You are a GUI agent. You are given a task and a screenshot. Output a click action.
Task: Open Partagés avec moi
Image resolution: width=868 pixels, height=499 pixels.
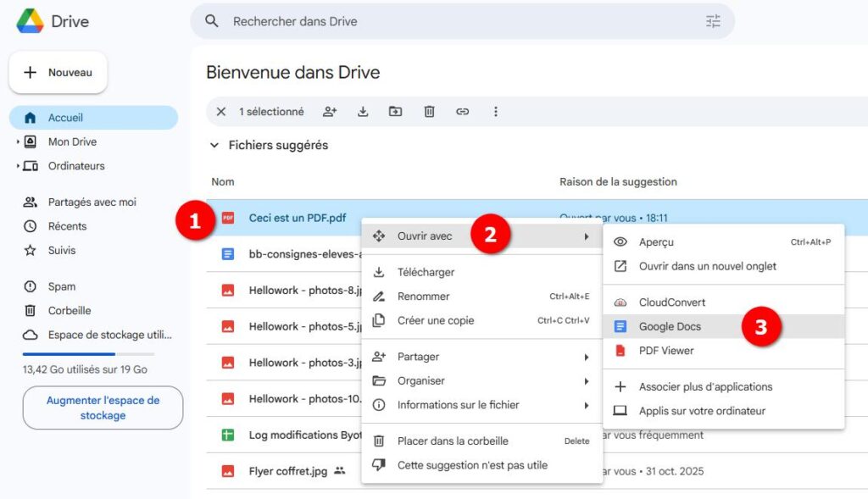pyautogui.click(x=93, y=202)
